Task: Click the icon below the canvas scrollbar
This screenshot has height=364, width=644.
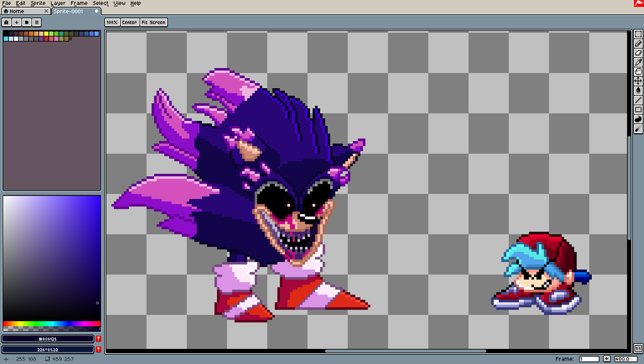Action: (x=638, y=348)
